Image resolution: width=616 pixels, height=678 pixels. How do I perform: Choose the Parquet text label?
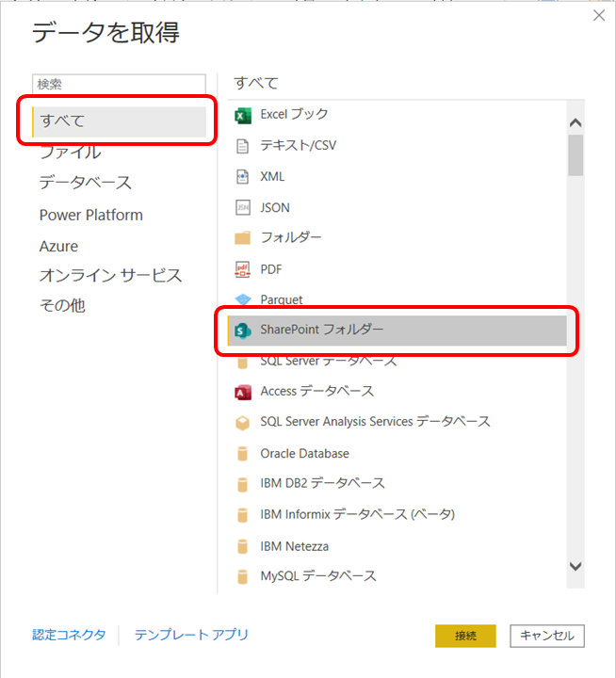point(282,299)
